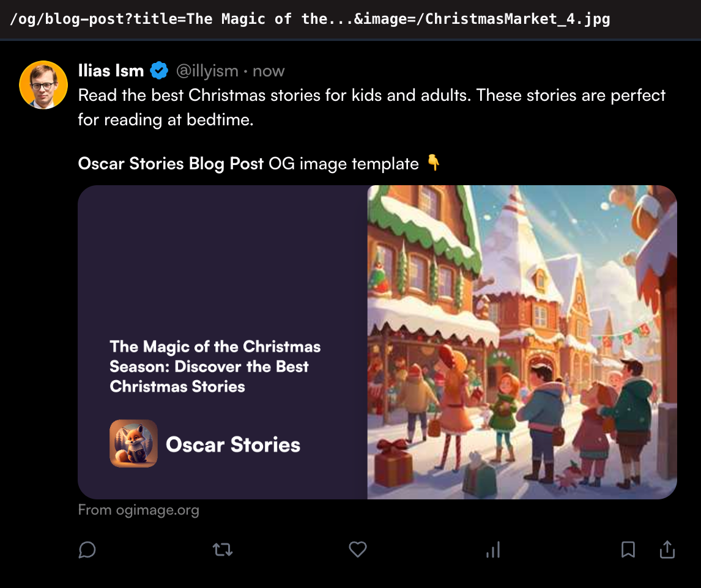Open Ilias Ism's profile avatar
This screenshot has height=588, width=701.
coord(43,84)
